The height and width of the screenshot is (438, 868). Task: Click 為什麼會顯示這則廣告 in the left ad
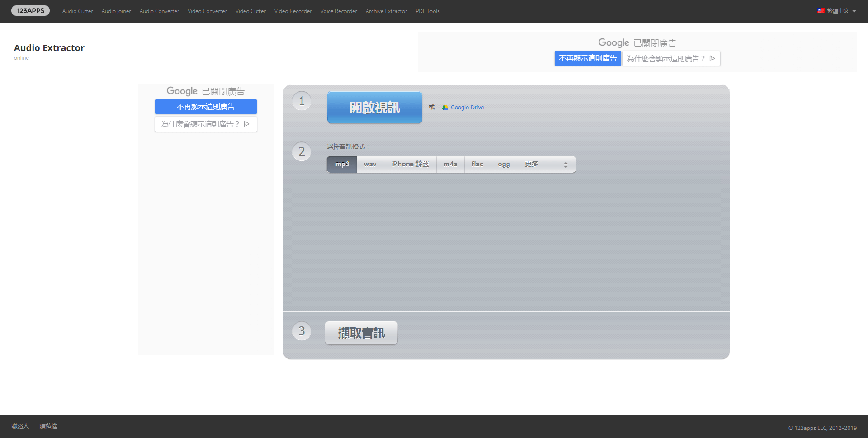click(206, 124)
